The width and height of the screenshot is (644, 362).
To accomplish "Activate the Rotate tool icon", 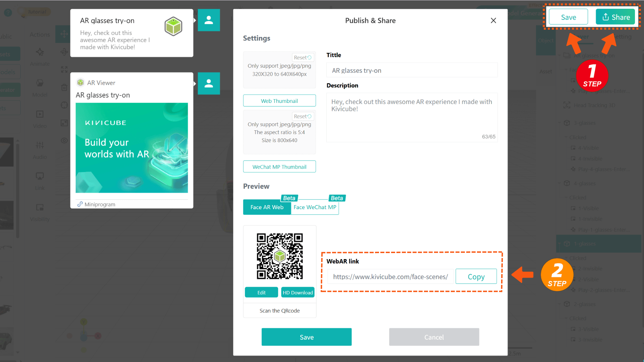I will click(64, 52).
